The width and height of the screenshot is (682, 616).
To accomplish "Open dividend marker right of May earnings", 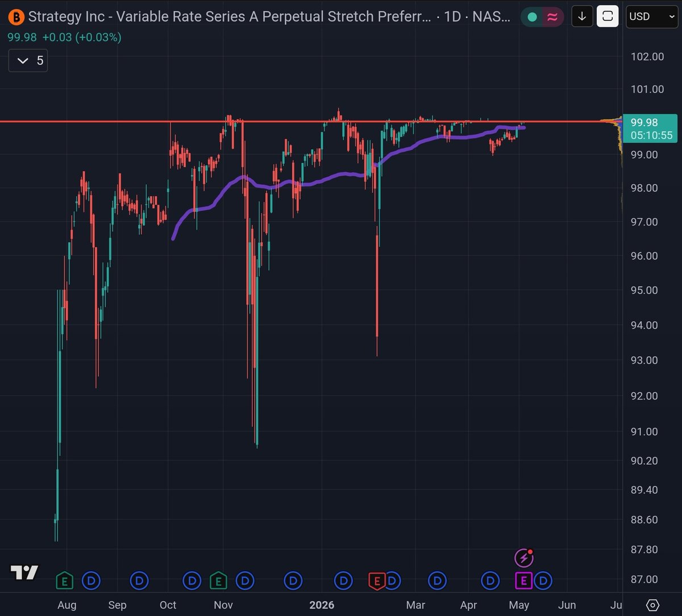I will point(543,580).
